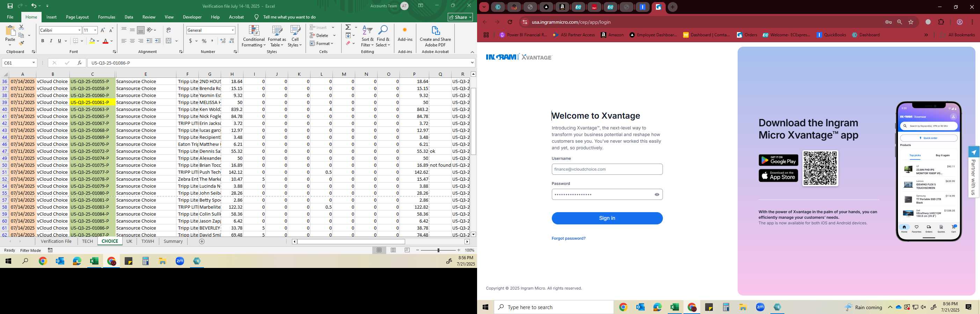Save the Excel workbook
Screen dimensions: 980x314
[10, 6]
